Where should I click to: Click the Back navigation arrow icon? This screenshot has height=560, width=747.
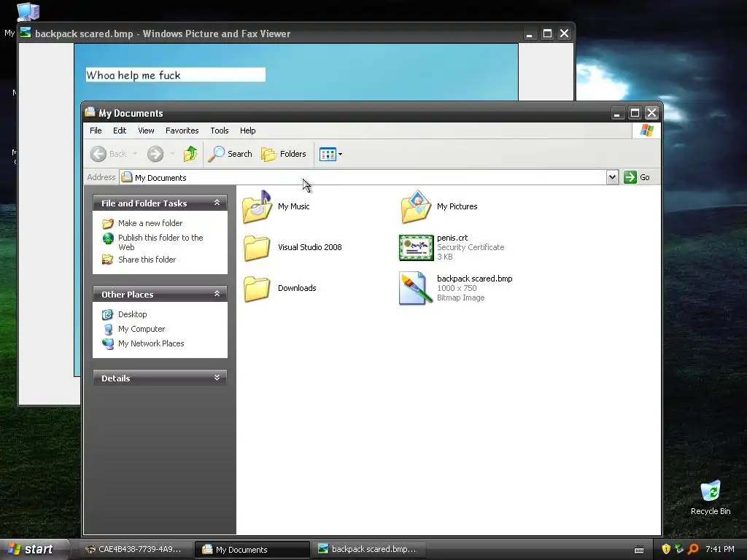coord(98,154)
